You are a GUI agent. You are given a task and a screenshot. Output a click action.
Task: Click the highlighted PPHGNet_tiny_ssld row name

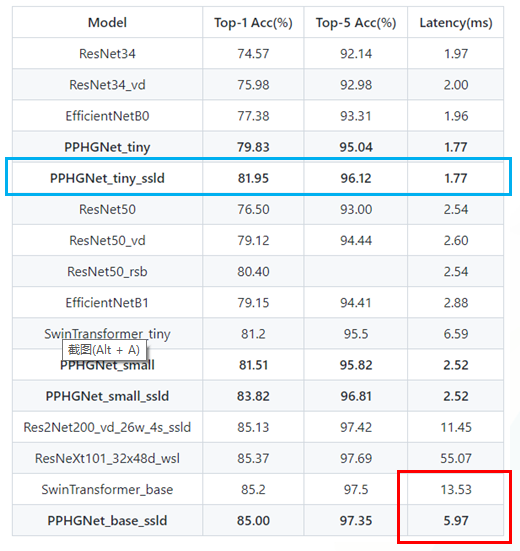click(107, 179)
